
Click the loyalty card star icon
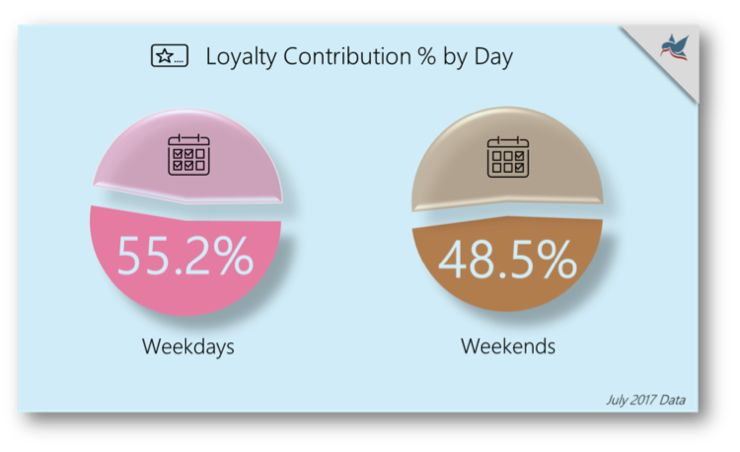[x=169, y=56]
